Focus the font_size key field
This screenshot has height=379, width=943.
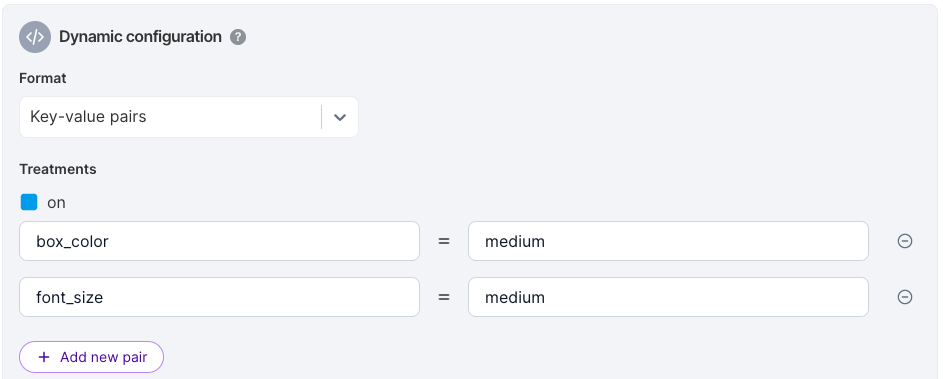coord(220,297)
